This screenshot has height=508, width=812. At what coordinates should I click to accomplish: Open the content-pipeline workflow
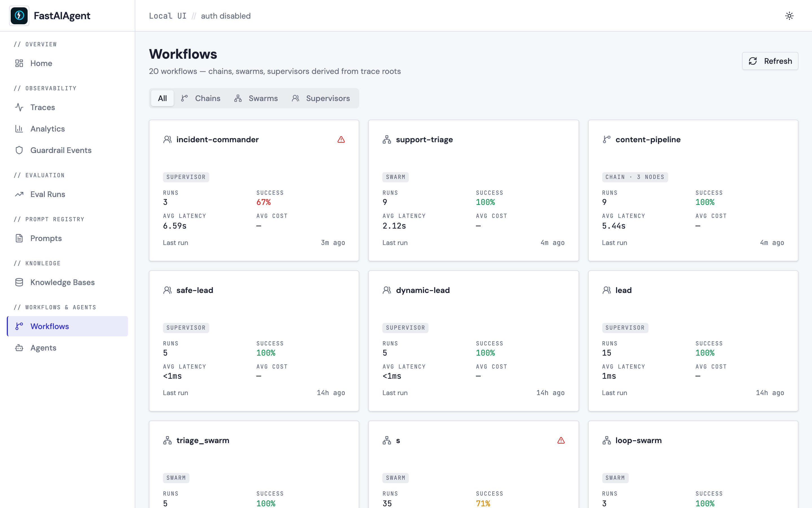[648, 139]
